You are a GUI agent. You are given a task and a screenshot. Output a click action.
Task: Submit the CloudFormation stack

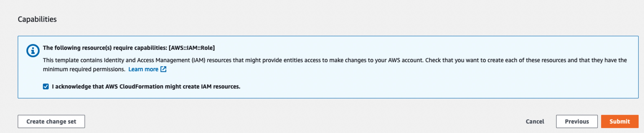pos(619,121)
